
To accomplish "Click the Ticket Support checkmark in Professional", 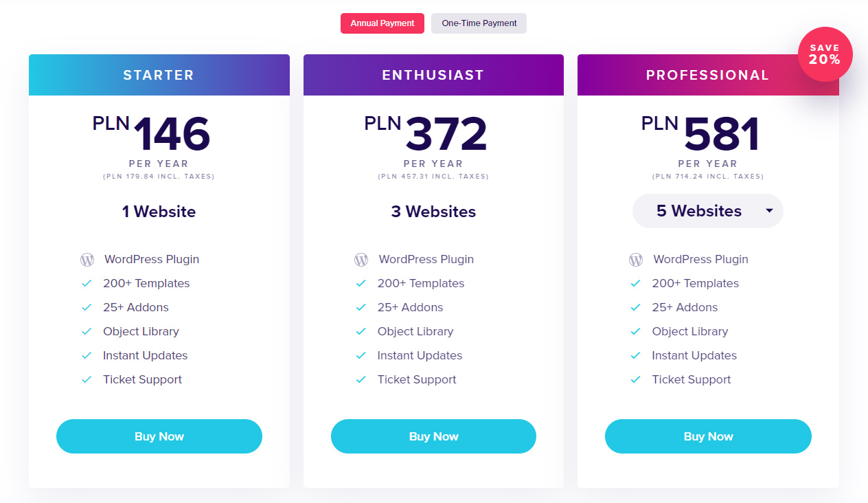I will click(635, 379).
